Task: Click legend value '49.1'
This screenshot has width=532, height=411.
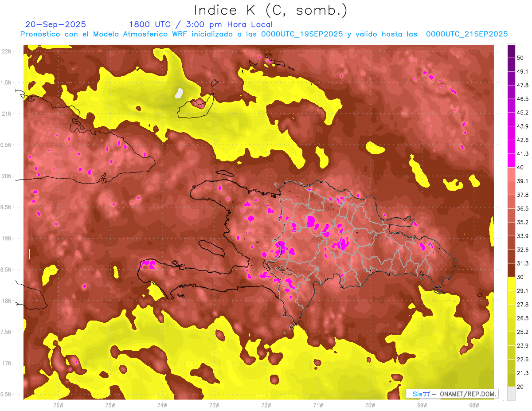Action: click(x=523, y=71)
